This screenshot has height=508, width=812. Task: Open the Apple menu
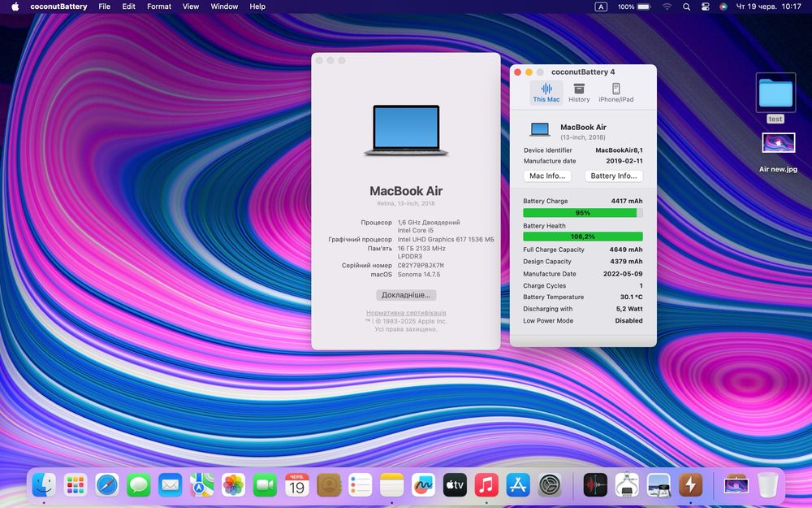15,7
